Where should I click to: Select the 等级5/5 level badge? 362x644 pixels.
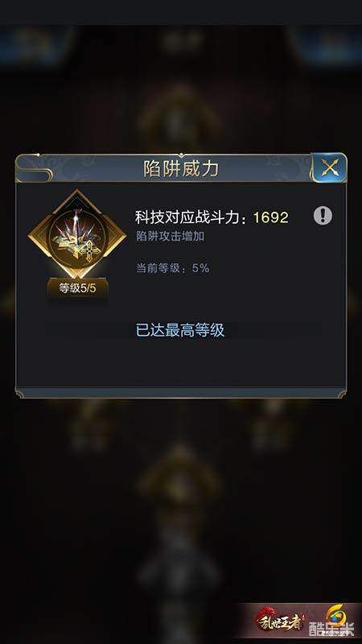pyautogui.click(x=77, y=288)
